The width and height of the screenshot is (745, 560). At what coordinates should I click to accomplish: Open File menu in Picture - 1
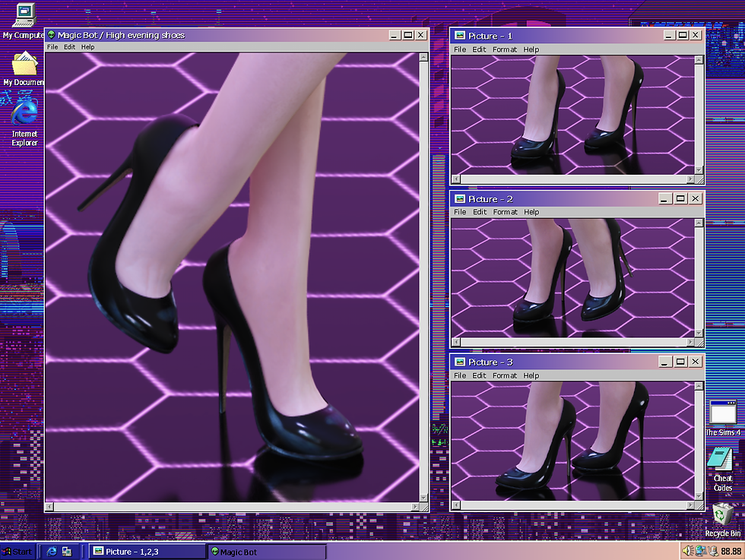pyautogui.click(x=460, y=49)
